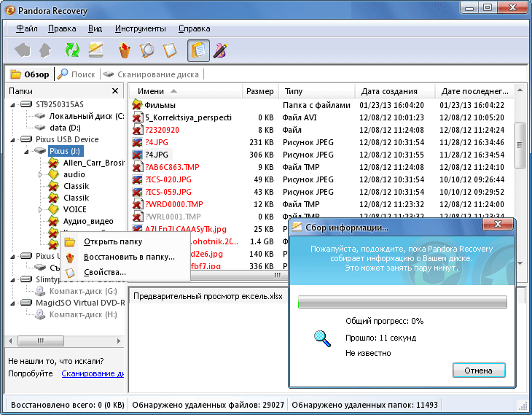532x415 pixels.
Task: Click the Up one level toolbar icon
Action: (45, 50)
